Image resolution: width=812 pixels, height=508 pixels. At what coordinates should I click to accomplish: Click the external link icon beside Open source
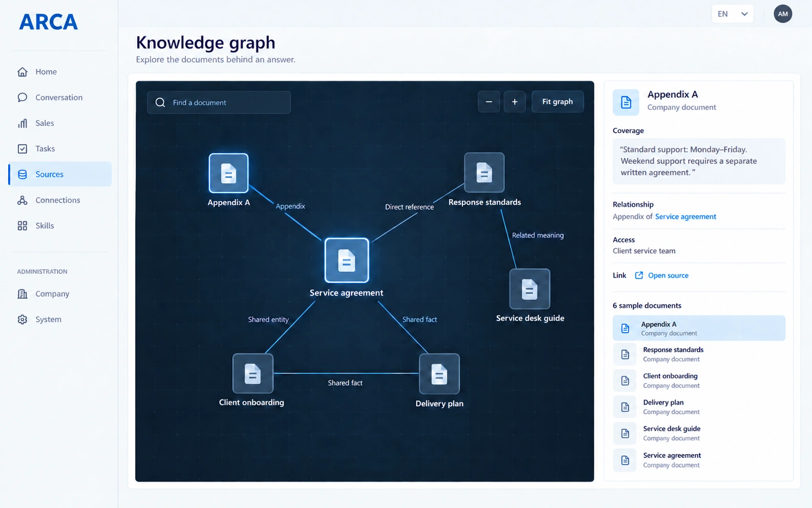(639, 276)
